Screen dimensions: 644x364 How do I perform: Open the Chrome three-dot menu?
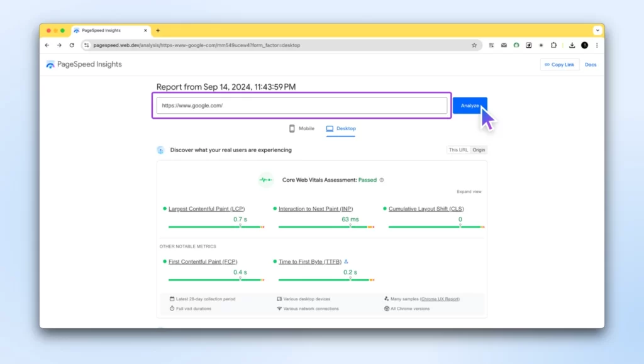(597, 45)
